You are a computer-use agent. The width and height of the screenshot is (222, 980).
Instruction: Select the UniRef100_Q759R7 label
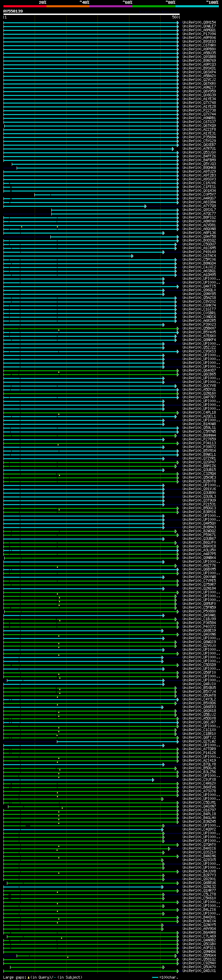(199, 584)
